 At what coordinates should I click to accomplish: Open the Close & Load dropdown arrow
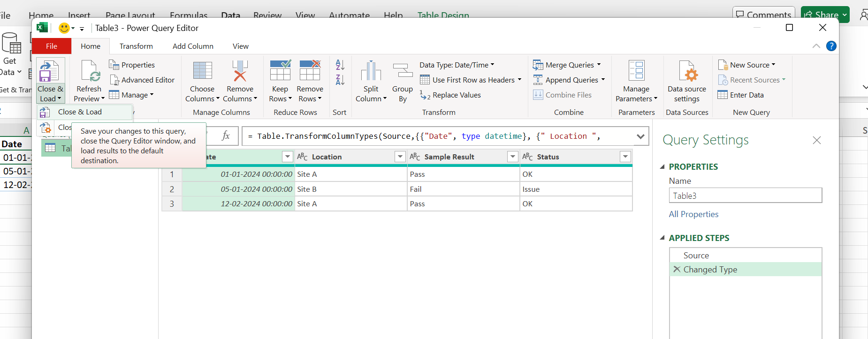[59, 98]
